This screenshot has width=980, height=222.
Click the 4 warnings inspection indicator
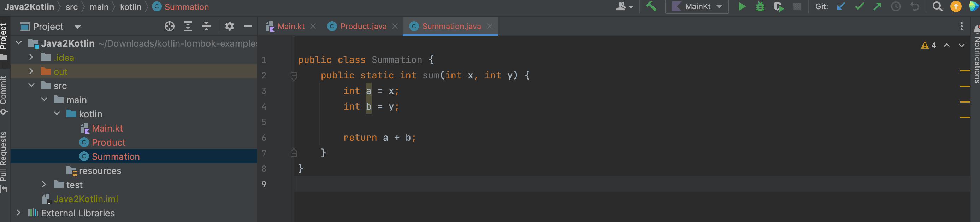[928, 45]
